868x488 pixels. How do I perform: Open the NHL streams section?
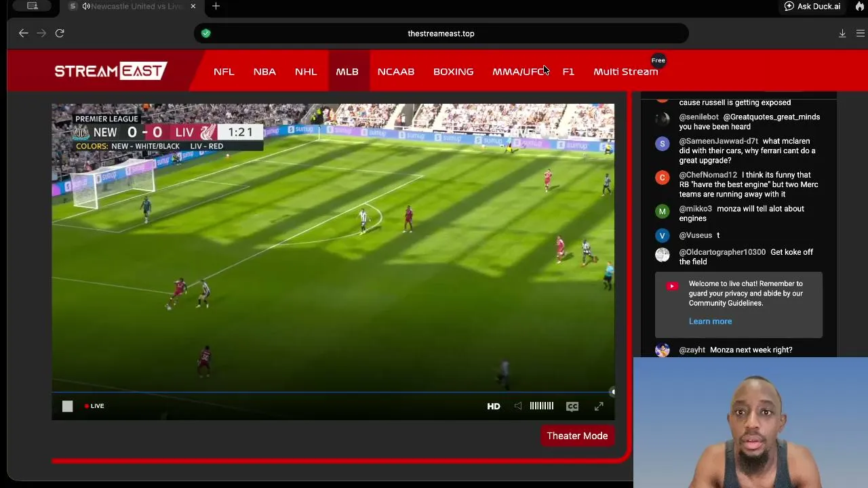(x=306, y=71)
